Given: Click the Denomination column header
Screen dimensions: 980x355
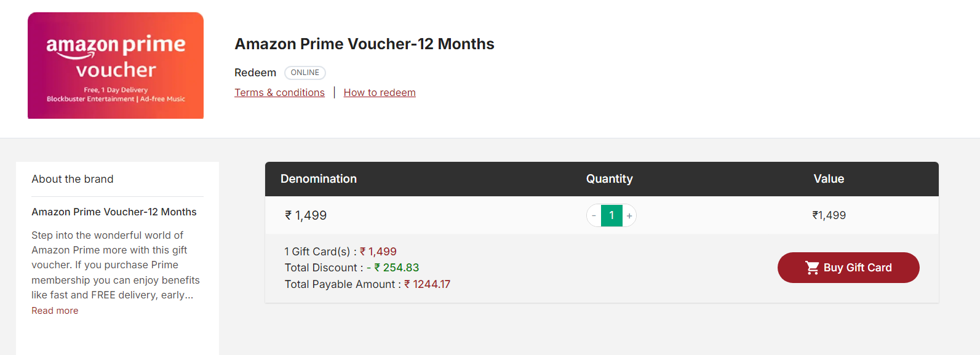Looking at the screenshot, I should [319, 179].
